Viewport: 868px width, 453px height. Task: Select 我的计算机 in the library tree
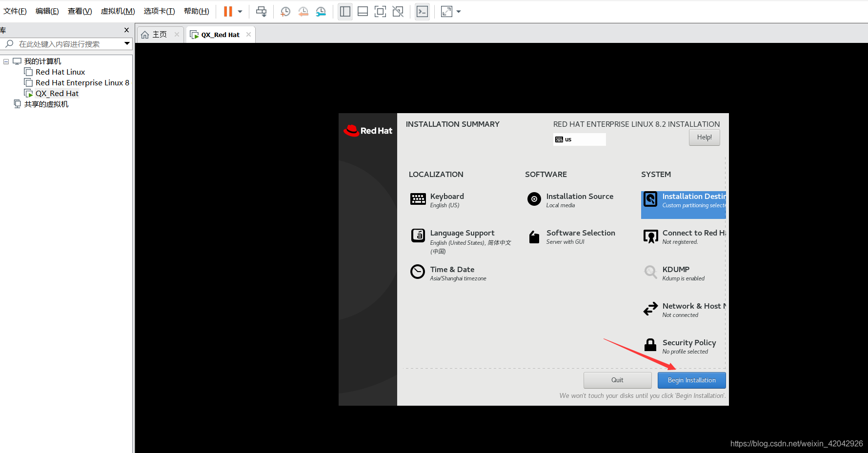pyautogui.click(x=42, y=61)
